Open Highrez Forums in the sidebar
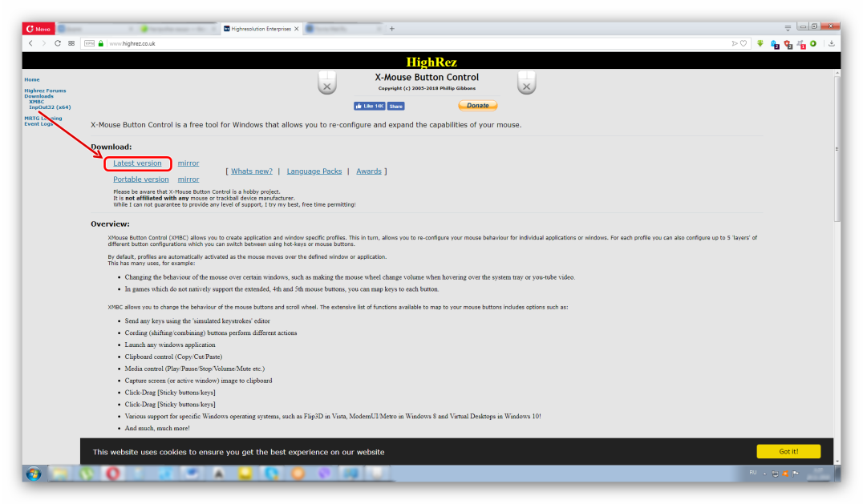863x504 pixels. point(45,91)
